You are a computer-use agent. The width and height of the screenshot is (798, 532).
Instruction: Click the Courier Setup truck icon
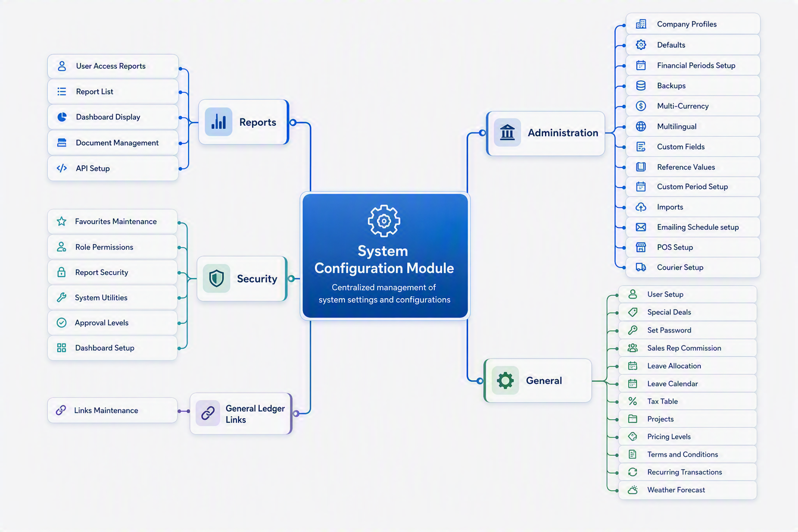[641, 267]
